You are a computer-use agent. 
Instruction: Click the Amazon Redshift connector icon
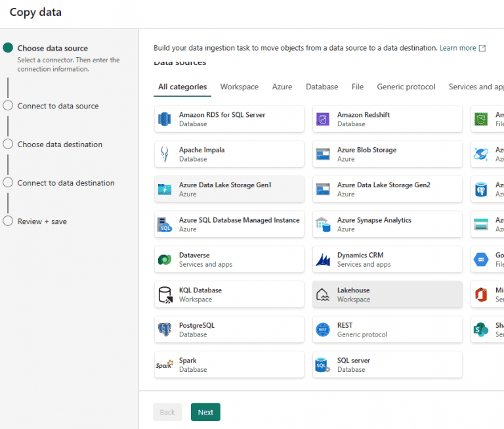tap(323, 119)
